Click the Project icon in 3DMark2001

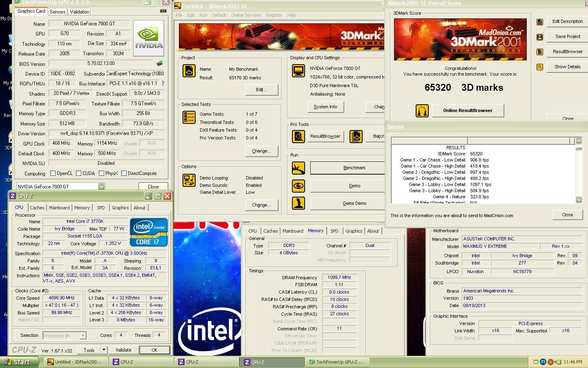(x=189, y=71)
